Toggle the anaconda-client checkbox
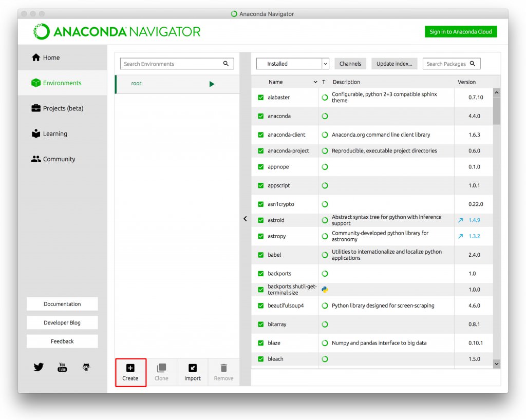The width and height of the screenshot is (526, 420). click(x=260, y=135)
